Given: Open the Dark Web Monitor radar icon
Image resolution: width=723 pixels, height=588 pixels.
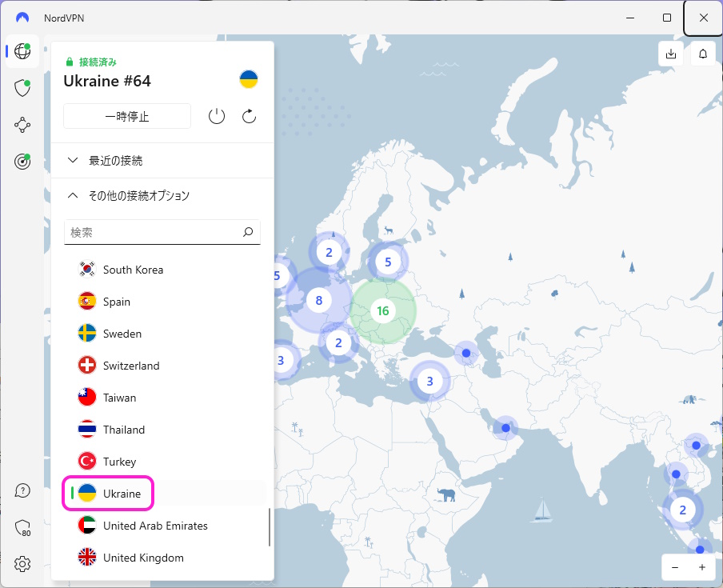Looking at the screenshot, I should 22,162.
